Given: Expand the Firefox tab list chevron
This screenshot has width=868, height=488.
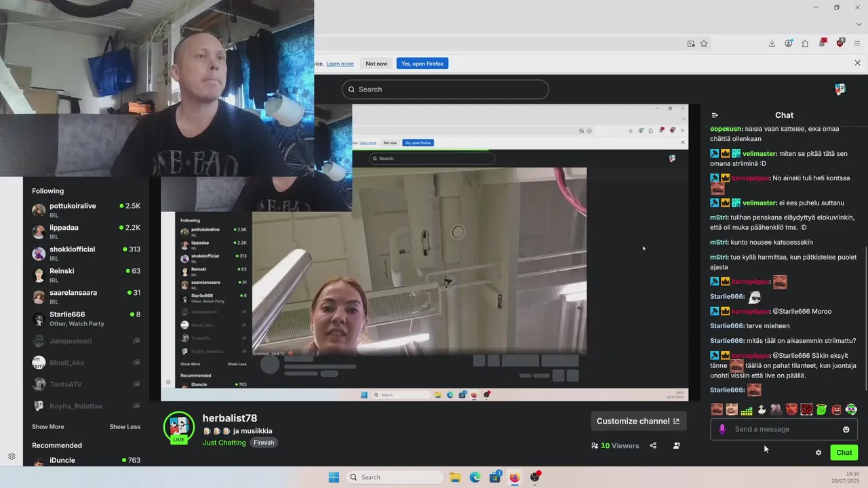Looking at the screenshot, I should tap(859, 24).
